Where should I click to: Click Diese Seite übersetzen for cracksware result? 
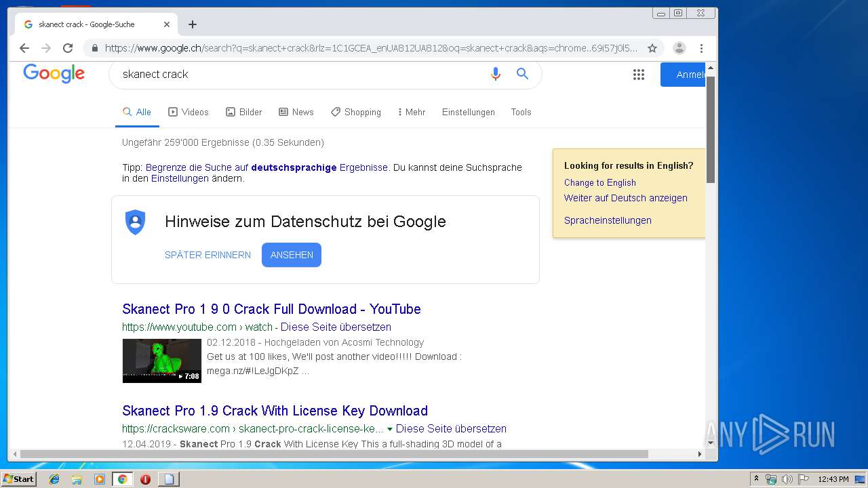coord(451,428)
